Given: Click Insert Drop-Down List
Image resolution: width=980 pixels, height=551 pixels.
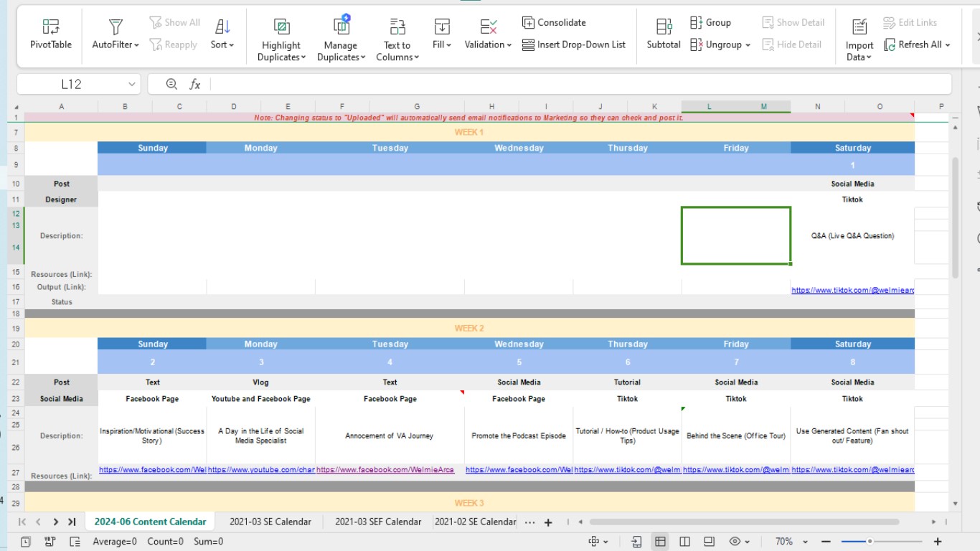Looking at the screenshot, I should pos(574,44).
